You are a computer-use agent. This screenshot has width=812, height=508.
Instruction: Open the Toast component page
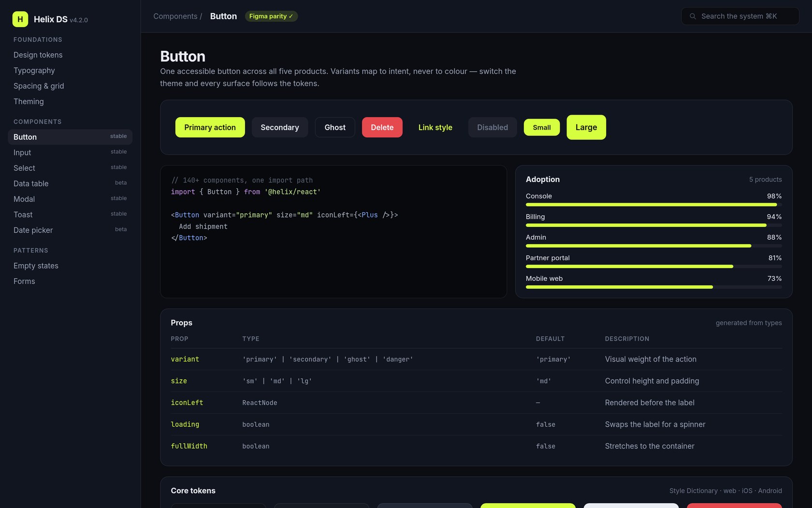70,214
